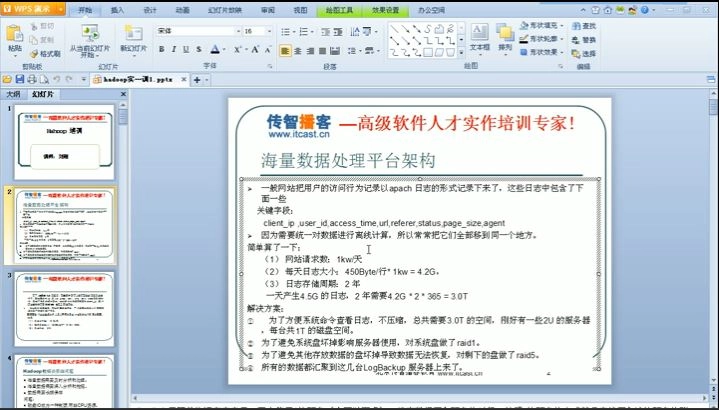The height and width of the screenshot is (410, 719).
Task: Increase paragraph indent
Action: tap(338, 32)
